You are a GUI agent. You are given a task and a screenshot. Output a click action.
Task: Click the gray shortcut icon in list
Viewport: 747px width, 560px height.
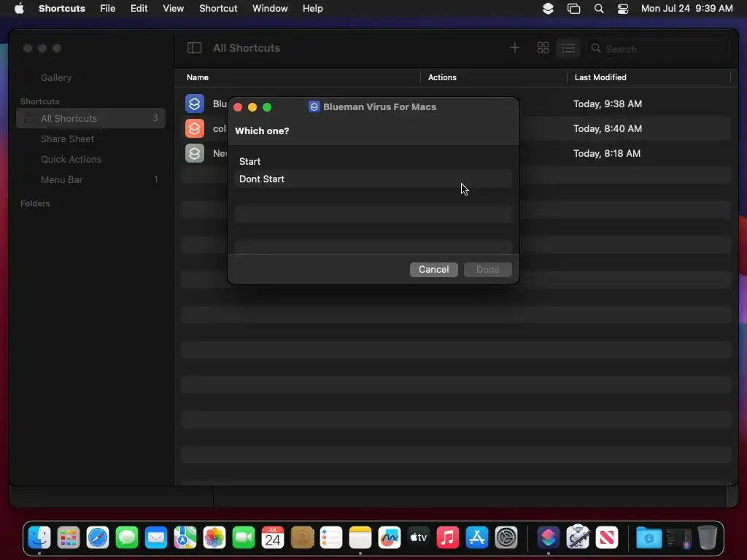tap(194, 153)
